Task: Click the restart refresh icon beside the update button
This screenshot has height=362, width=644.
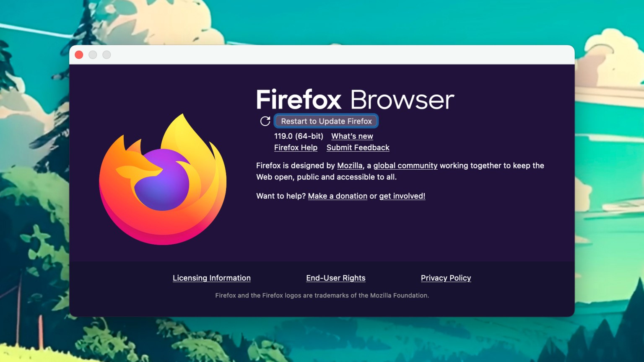Action: tap(265, 121)
